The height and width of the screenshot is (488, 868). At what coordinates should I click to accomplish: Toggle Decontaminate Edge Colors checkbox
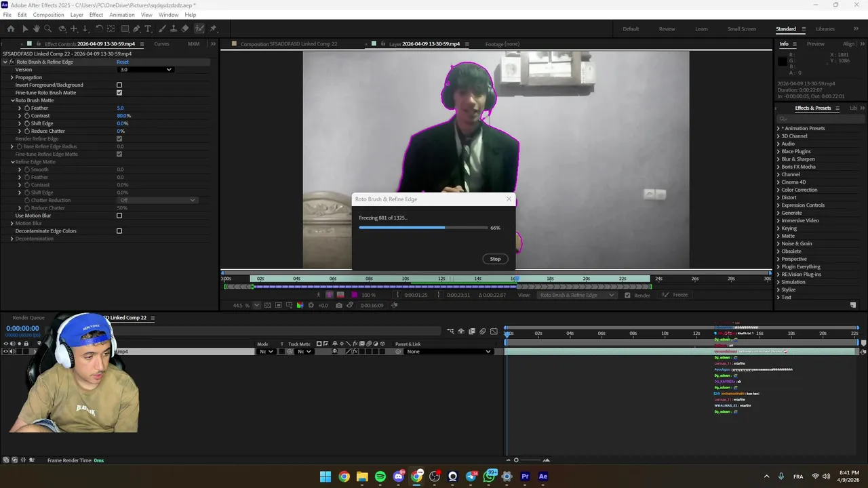[x=119, y=231]
